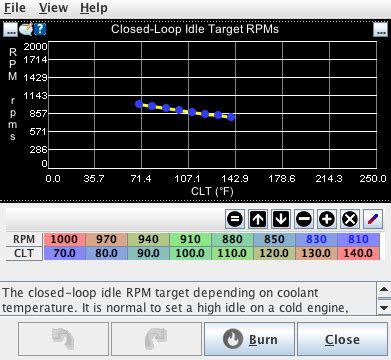Click the minus decrease icon
391x360 pixels.
click(304, 219)
